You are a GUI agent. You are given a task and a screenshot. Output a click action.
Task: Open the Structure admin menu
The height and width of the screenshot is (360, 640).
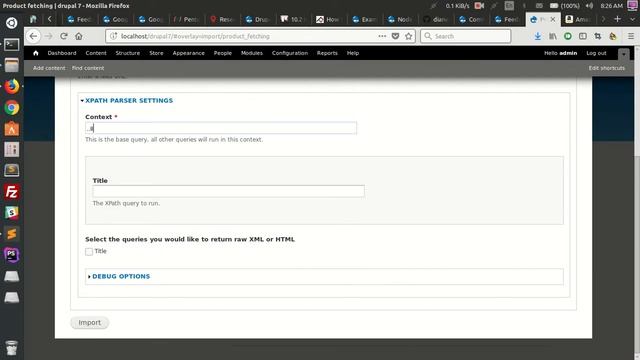(x=127, y=53)
